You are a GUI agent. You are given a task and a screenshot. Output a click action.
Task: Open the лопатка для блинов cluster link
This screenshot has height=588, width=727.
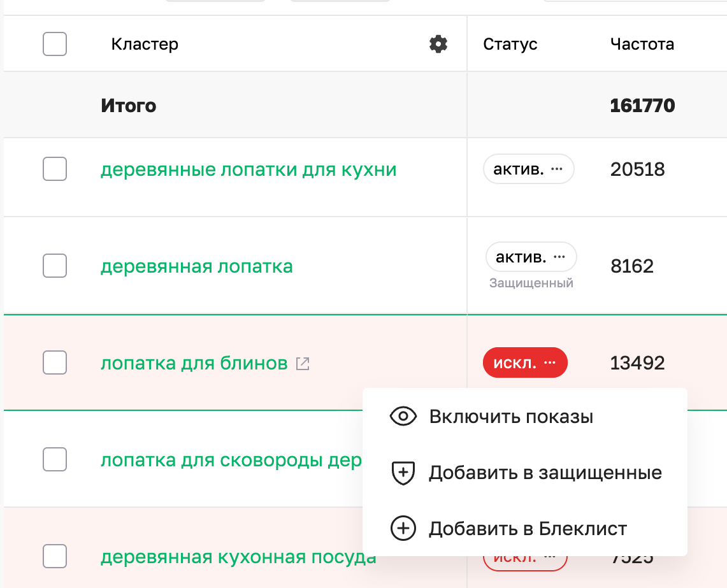(x=195, y=362)
